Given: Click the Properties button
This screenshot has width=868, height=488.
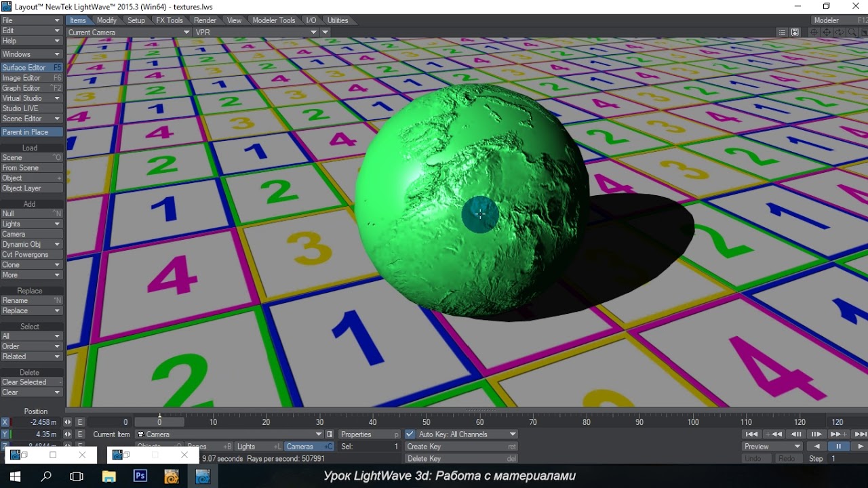Looking at the screenshot, I should (x=369, y=434).
